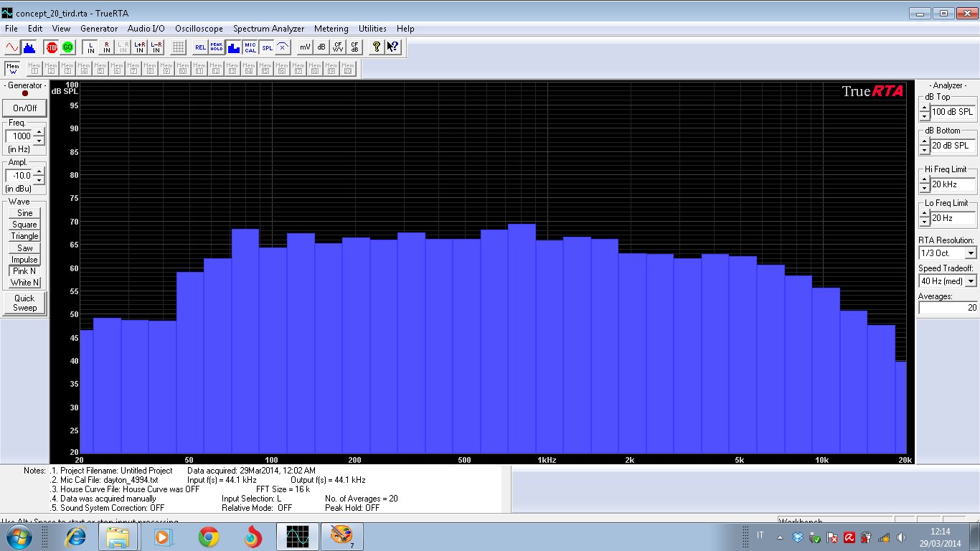The width and height of the screenshot is (980, 551).
Task: Click the MIC CAL toolbar icon
Action: pyautogui.click(x=250, y=47)
